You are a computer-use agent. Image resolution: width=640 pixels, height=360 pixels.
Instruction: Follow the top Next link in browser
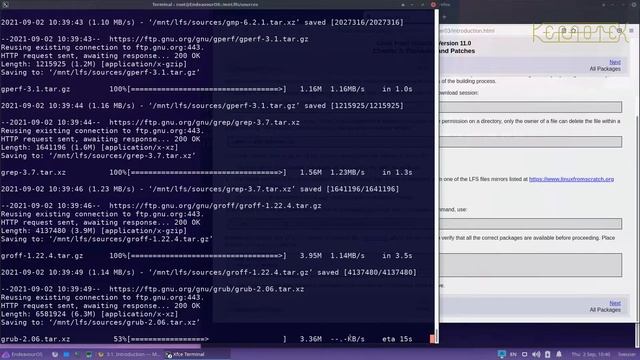point(615,62)
